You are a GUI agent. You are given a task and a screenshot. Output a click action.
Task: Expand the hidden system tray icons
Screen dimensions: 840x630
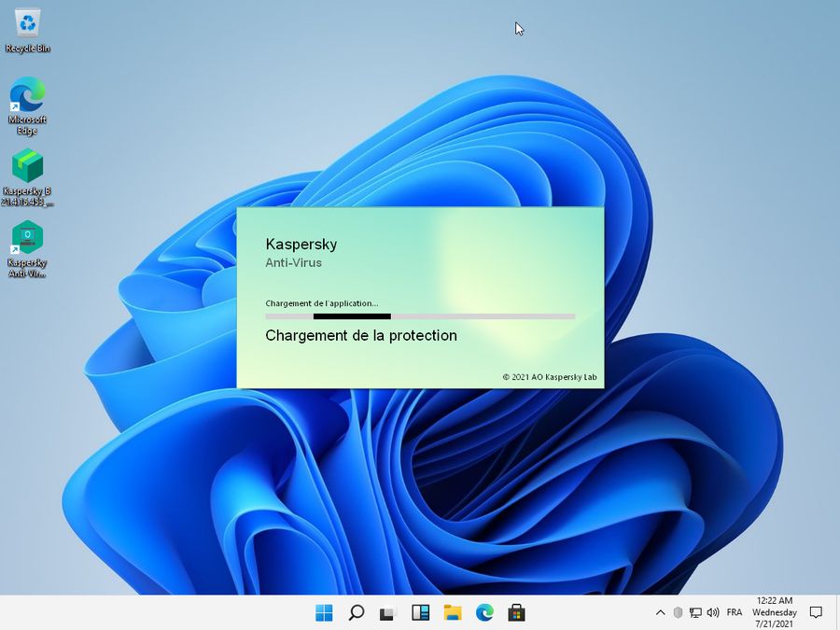pyautogui.click(x=661, y=612)
